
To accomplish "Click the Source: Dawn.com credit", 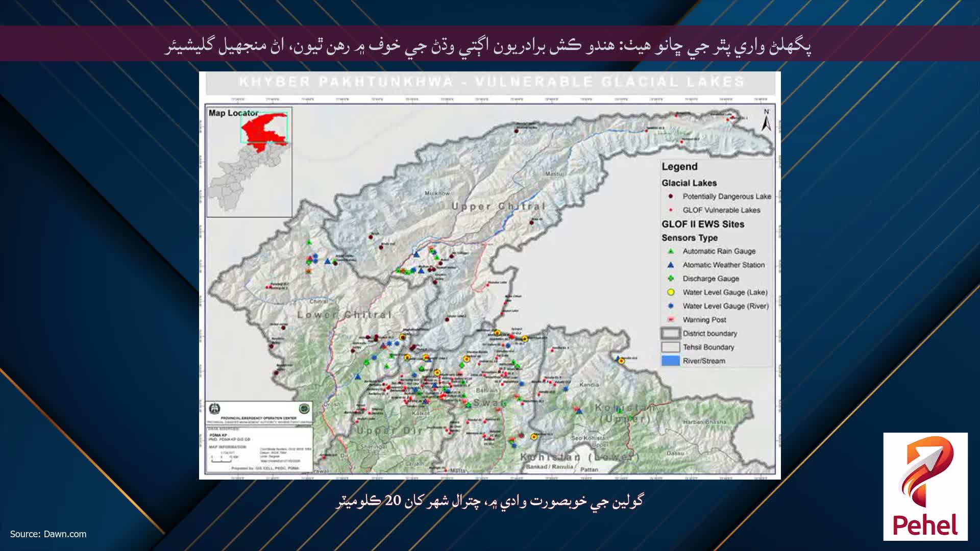I will (48, 534).
